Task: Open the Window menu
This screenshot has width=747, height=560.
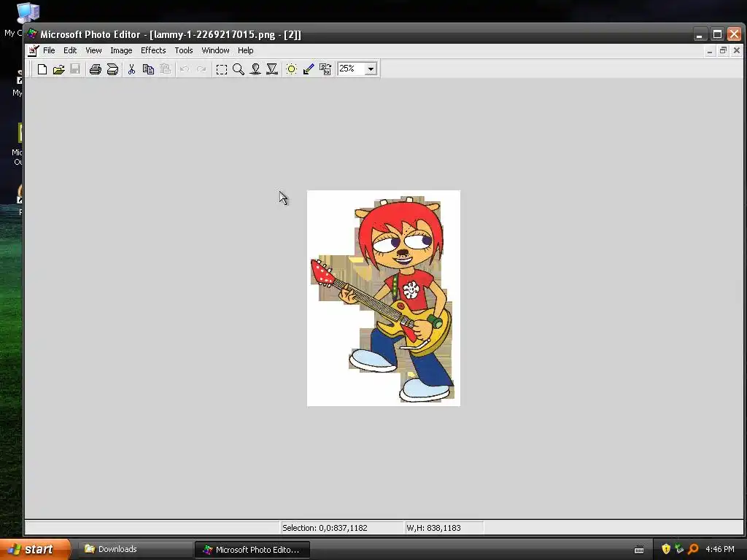Action: point(215,50)
